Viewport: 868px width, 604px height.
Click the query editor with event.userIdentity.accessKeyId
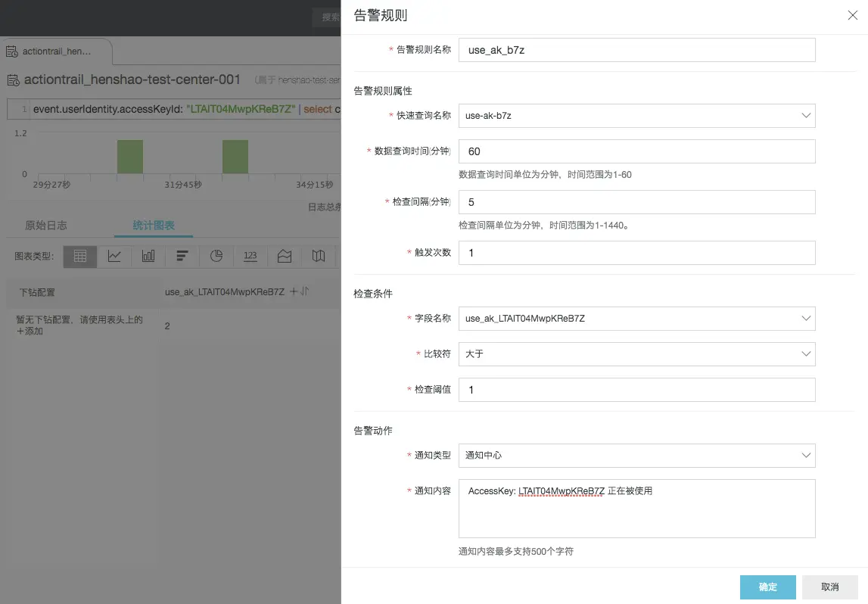click(x=174, y=109)
